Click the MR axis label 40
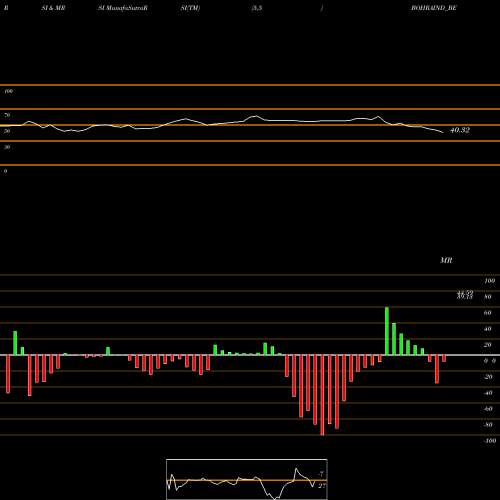Viewport: 500px width, 500px height. point(488,329)
